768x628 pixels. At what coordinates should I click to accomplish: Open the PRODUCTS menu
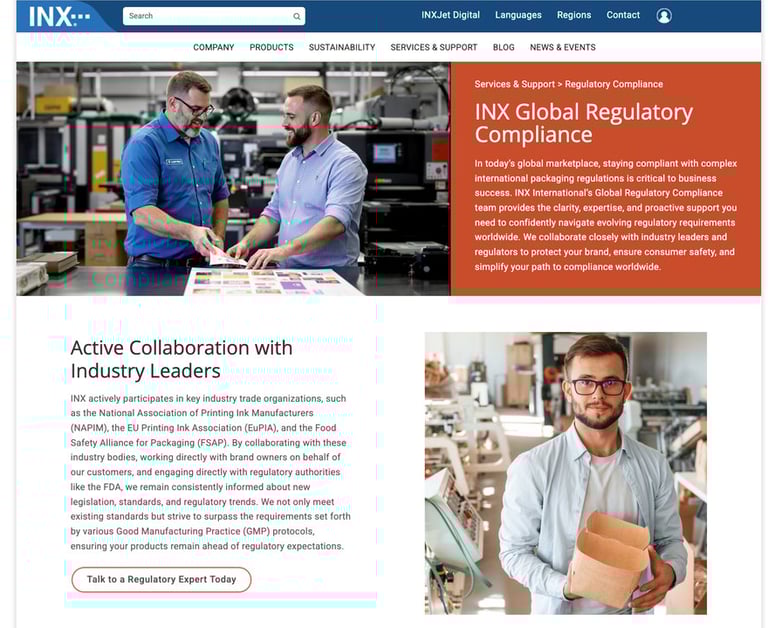(x=271, y=48)
